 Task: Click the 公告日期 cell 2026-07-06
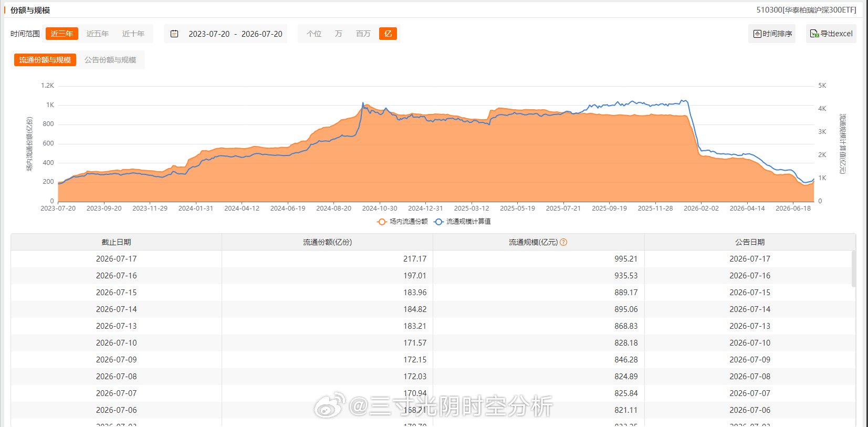pos(750,410)
